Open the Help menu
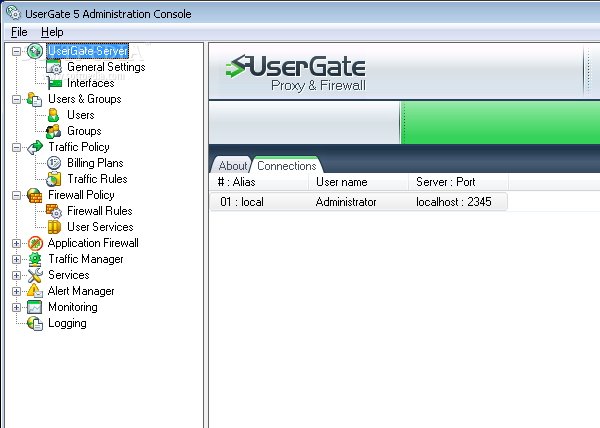Image resolution: width=600 pixels, height=428 pixels. click(52, 32)
